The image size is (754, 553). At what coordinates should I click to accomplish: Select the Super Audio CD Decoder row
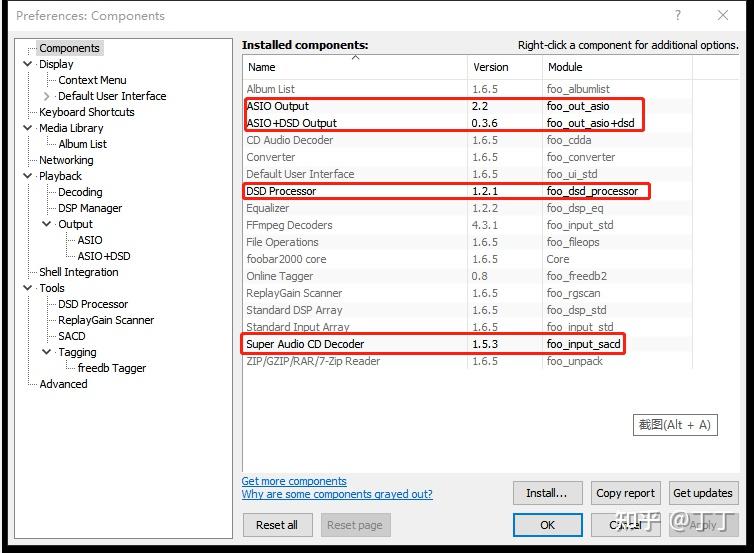point(467,344)
